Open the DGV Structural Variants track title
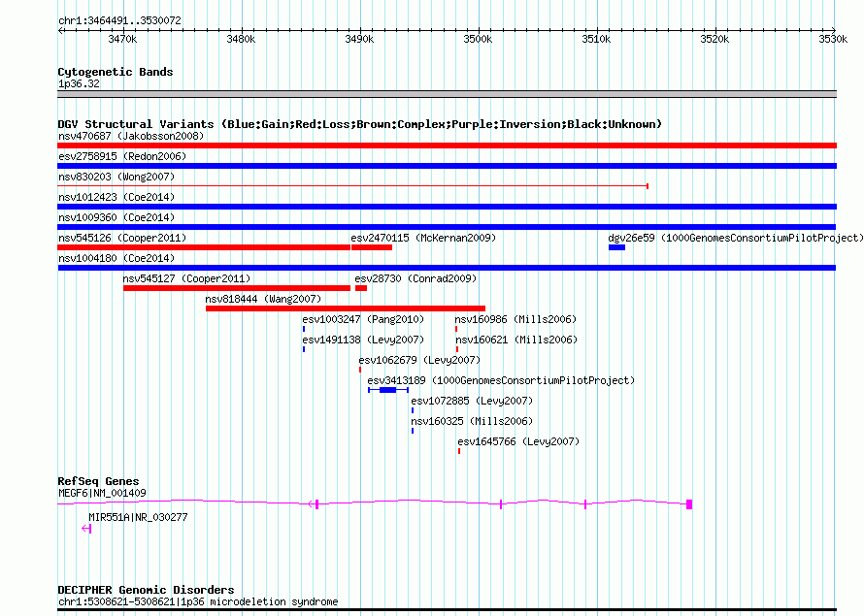The height and width of the screenshot is (616, 864). [x=360, y=124]
